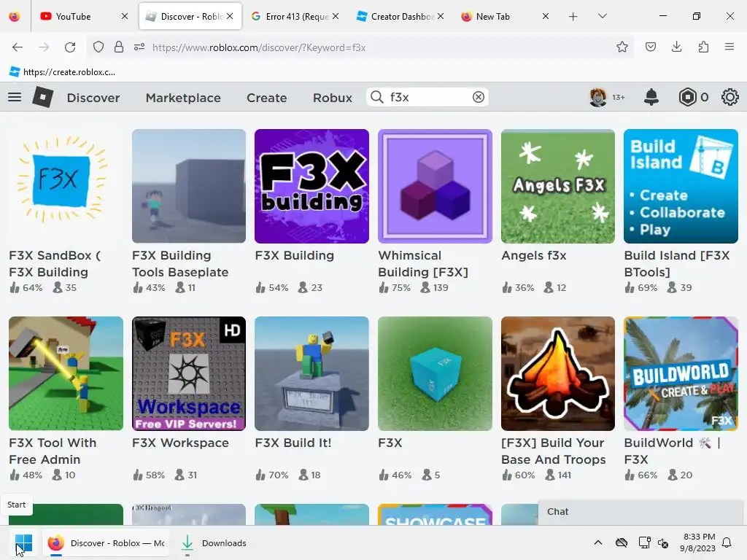Viewport: 747px width, 560px height.
Task: Open F3X Workspace game thumbnail
Action: click(x=189, y=373)
